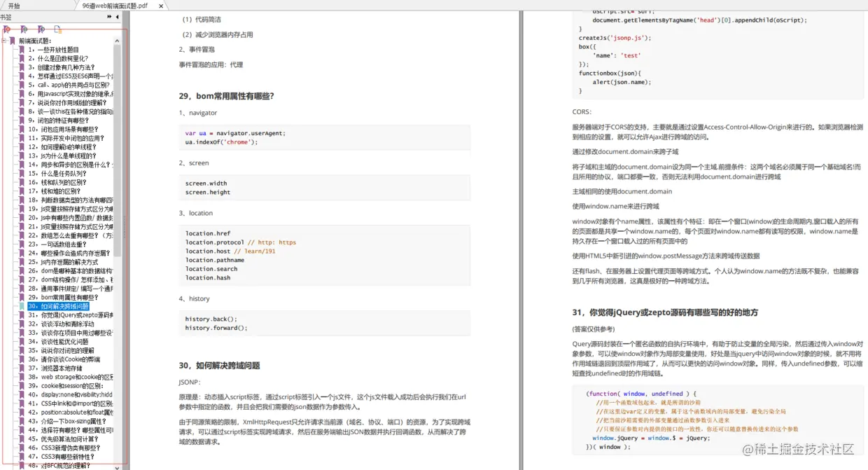The width and height of the screenshot is (868, 470).
Task: Click bookmark icon beside 25，js内存泄漏的解决方式
Action: point(22,262)
